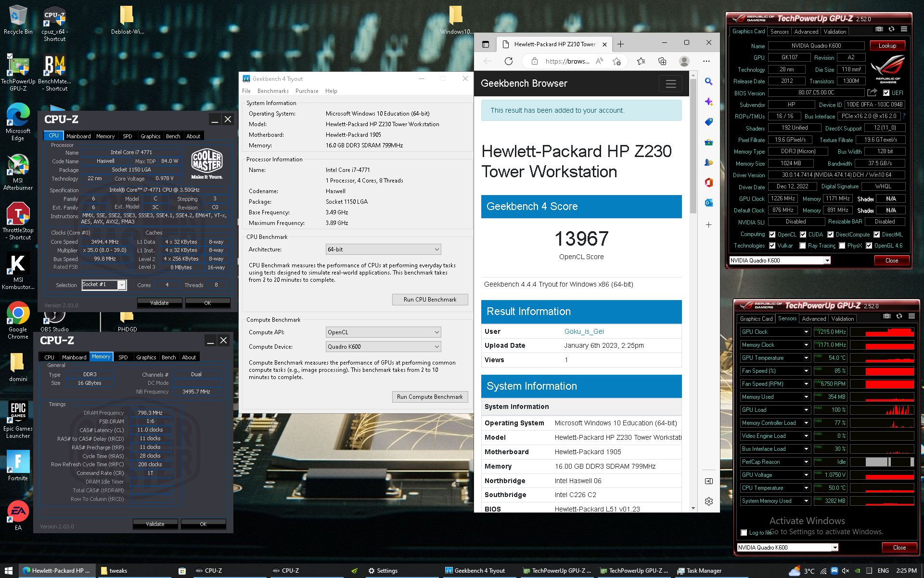Click Edge page vertical scrollbar
Screen dimensions: 924x578
[693, 145]
